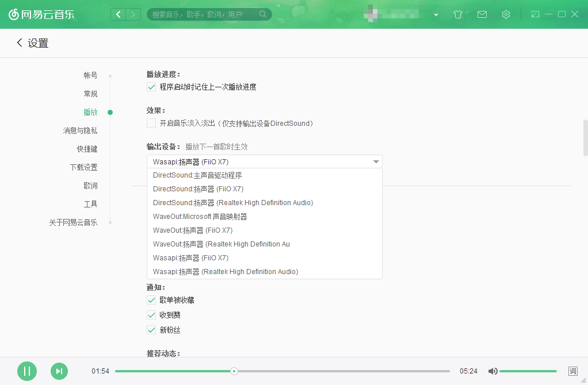Enable 开启音乐淡入淡出 checkbox
588x385 pixels.
[x=151, y=123]
